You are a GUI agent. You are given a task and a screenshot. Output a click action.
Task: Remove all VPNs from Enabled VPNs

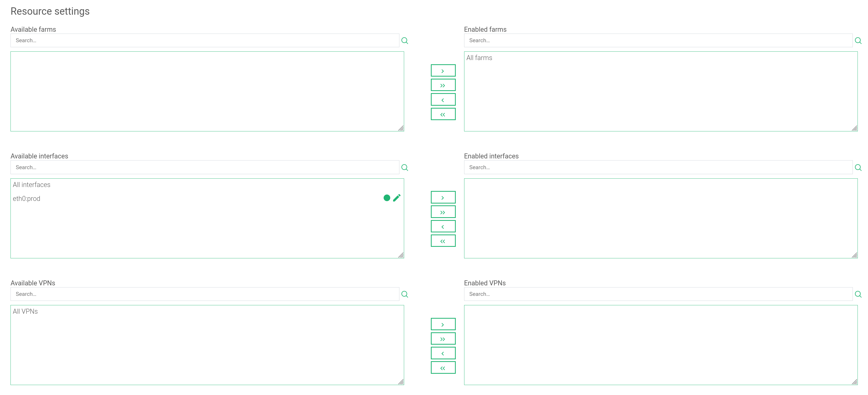[443, 368]
